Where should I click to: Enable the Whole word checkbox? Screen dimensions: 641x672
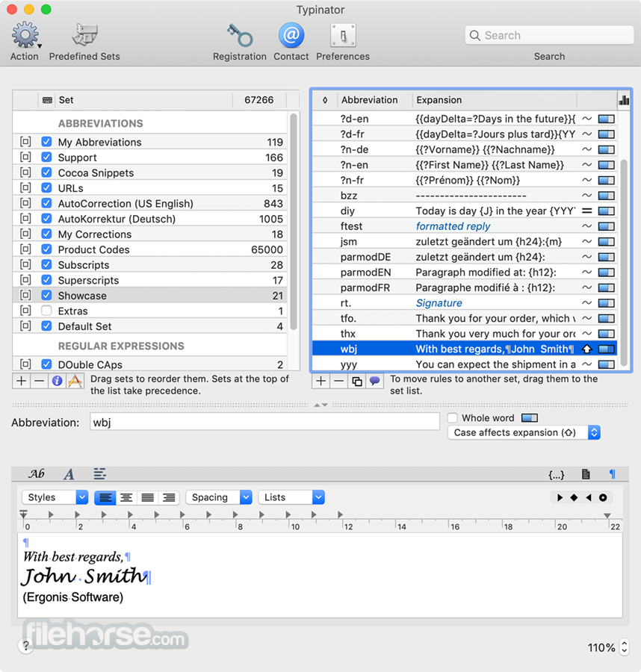click(452, 418)
